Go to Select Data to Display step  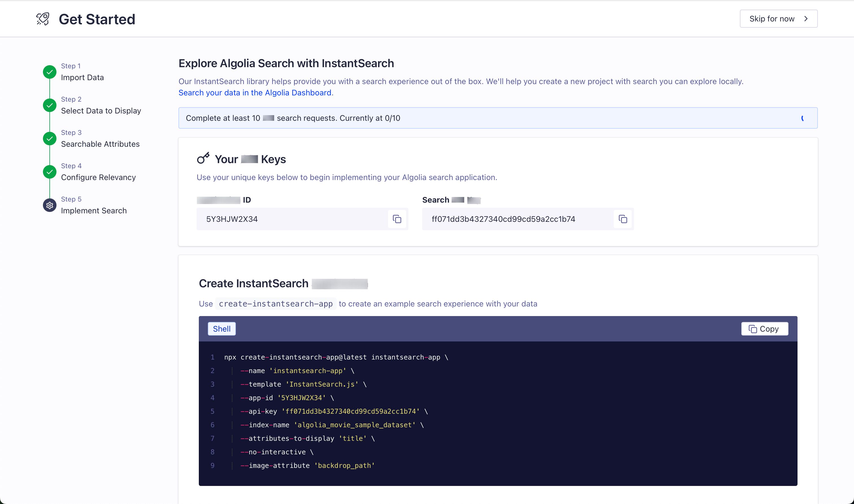pos(101,111)
